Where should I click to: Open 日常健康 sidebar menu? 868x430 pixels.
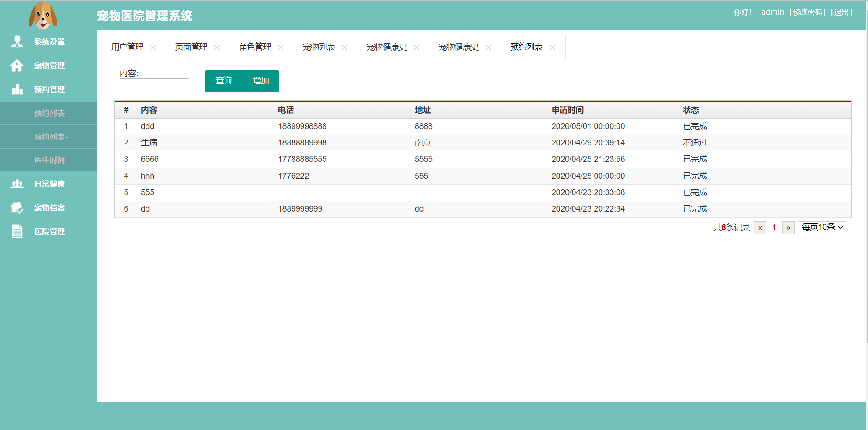point(48,184)
